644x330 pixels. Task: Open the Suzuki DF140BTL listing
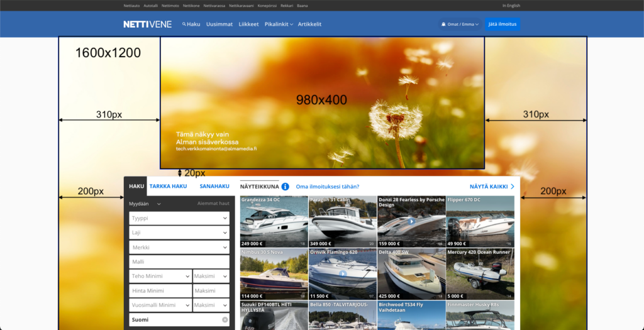coord(274,315)
